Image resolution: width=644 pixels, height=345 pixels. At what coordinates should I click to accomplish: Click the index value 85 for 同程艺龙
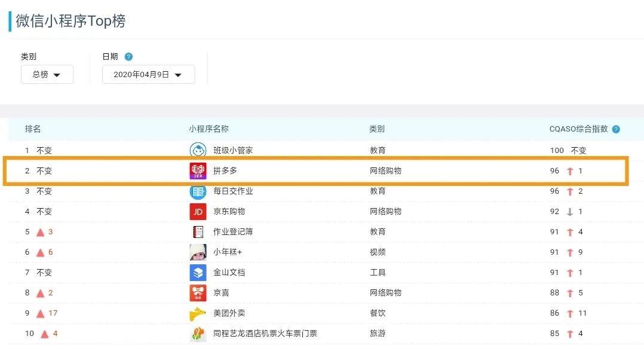pos(555,334)
